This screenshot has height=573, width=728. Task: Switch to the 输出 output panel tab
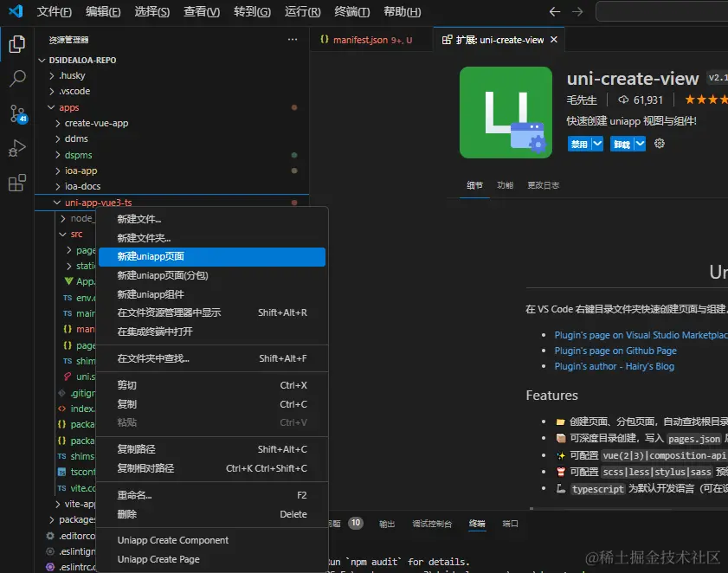[x=387, y=525]
